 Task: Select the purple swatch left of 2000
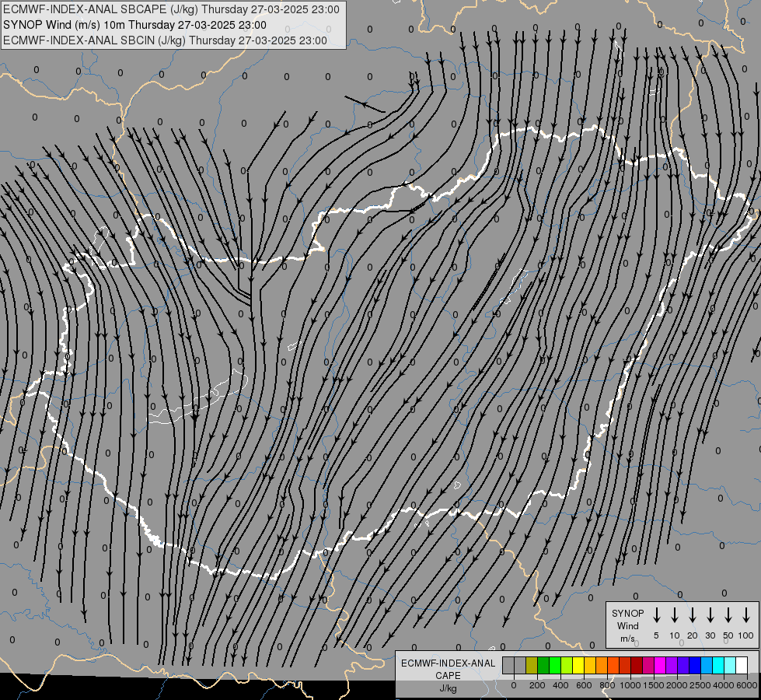click(x=672, y=665)
